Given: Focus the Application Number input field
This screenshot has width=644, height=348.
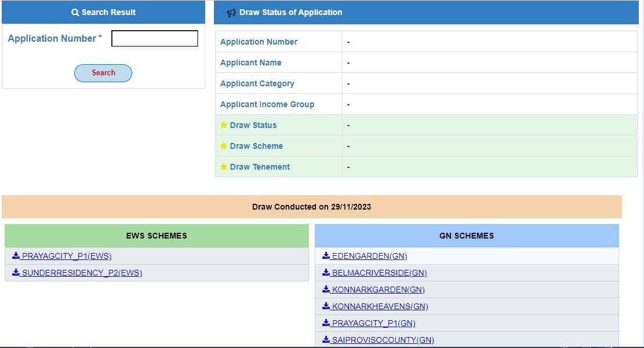Looking at the screenshot, I should pyautogui.click(x=154, y=39).
